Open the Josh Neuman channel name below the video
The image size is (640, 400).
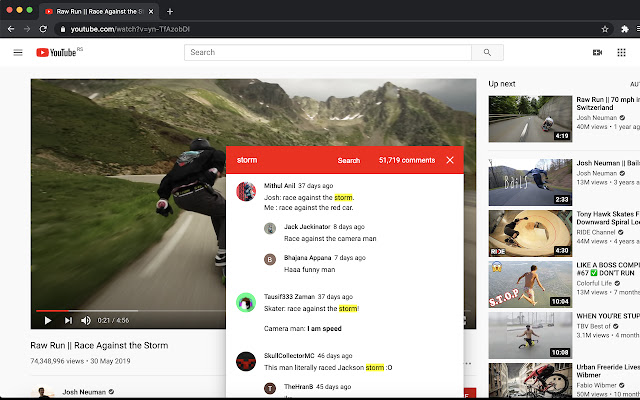(x=84, y=392)
